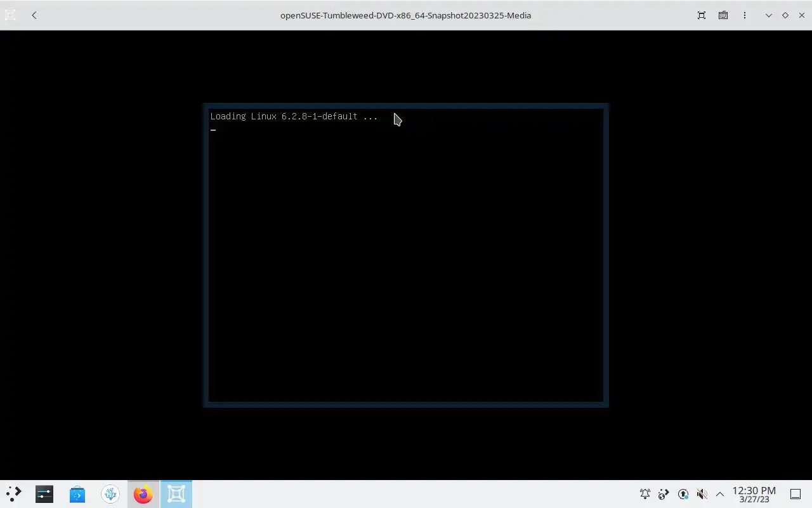This screenshot has width=812, height=508.
Task: Open the clock showing 12:30 PM
Action: coord(754,494)
